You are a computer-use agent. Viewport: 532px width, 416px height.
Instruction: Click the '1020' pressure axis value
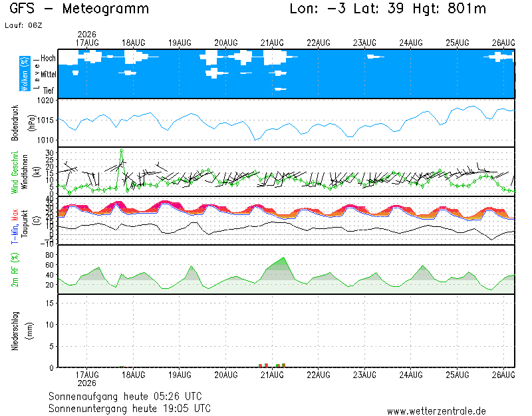(x=45, y=101)
